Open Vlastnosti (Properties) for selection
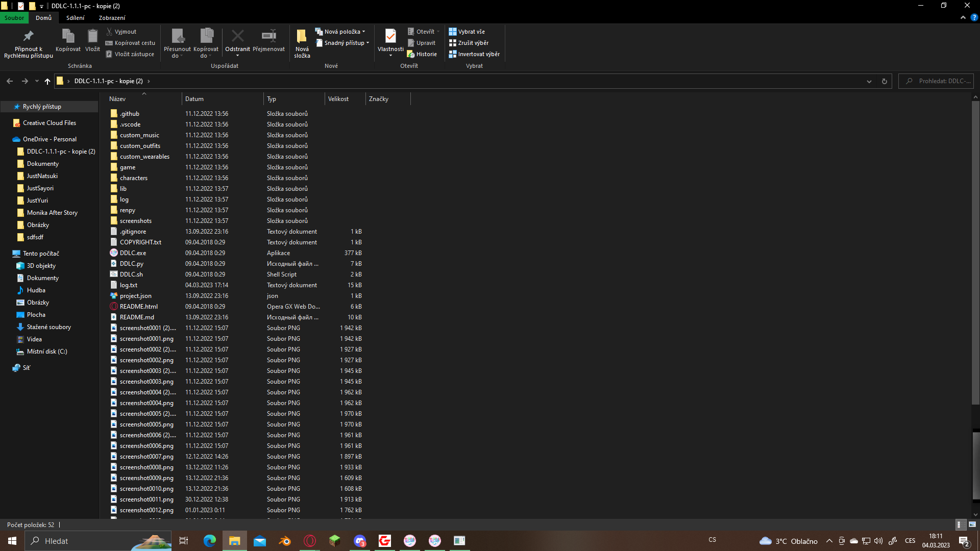The height and width of the screenshot is (551, 980). pyautogui.click(x=390, y=41)
